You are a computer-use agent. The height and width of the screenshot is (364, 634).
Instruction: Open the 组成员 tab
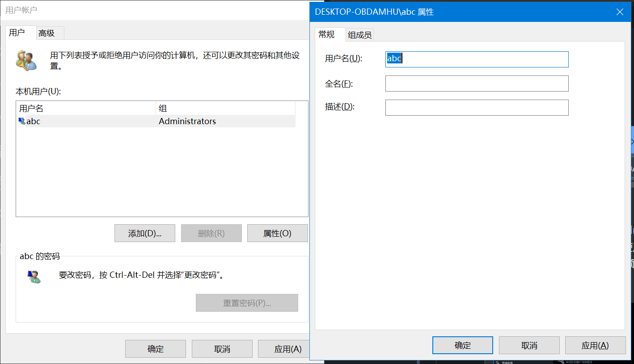[360, 35]
